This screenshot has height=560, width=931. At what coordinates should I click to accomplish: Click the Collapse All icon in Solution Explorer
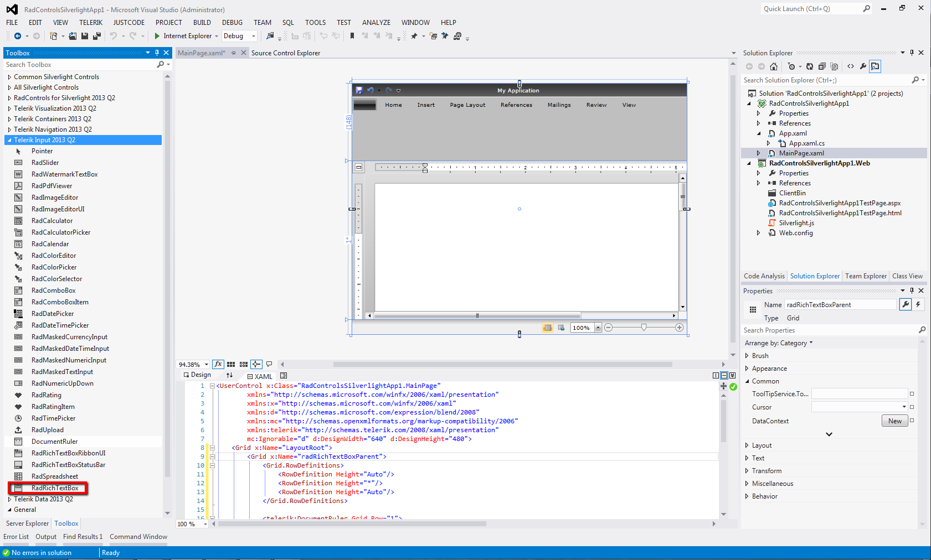pos(822,66)
